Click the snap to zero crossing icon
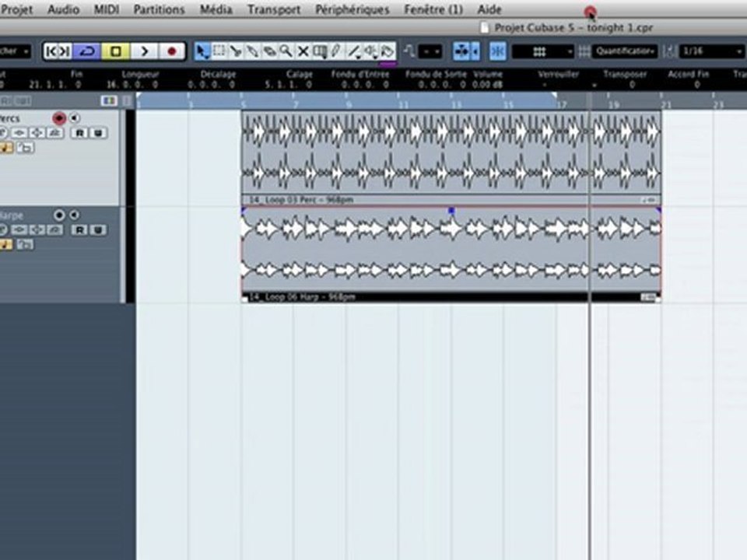747x560 pixels. [409, 51]
